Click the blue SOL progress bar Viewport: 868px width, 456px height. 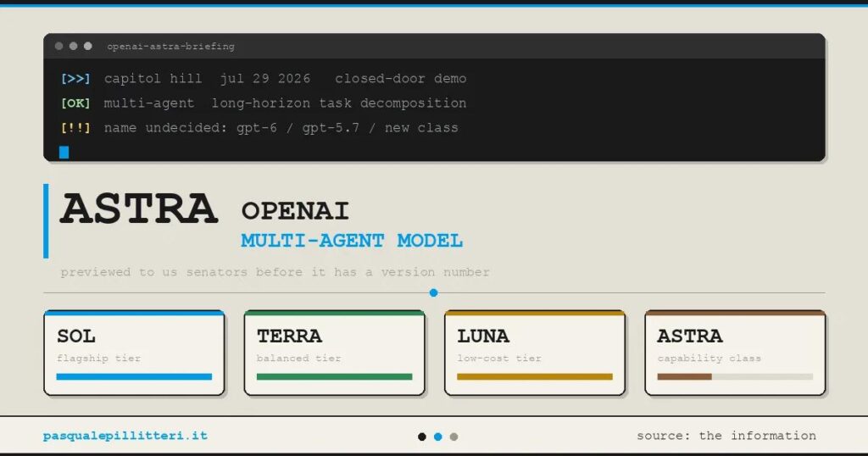click(134, 377)
